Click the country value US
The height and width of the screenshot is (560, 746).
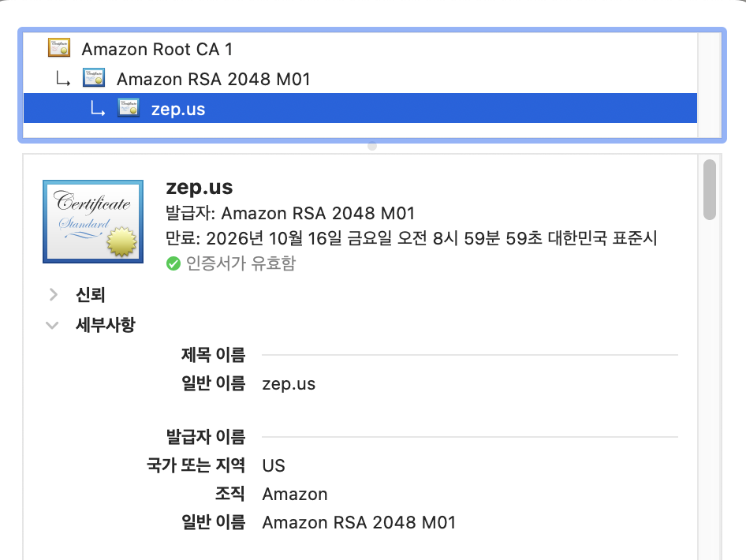click(x=274, y=466)
